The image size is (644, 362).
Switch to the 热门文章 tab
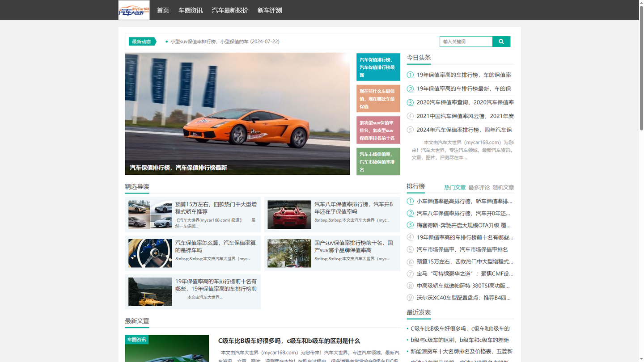click(x=455, y=188)
